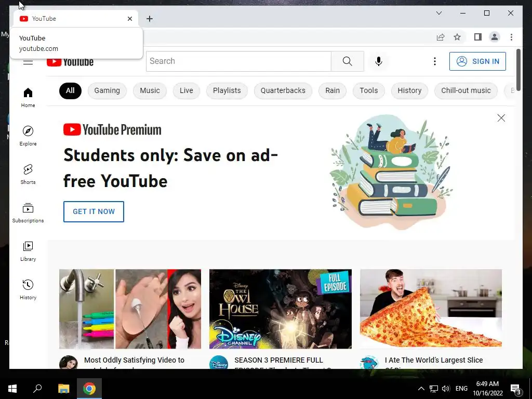The image size is (532, 399).
Task: Open the notification center icon
Action: click(515, 389)
